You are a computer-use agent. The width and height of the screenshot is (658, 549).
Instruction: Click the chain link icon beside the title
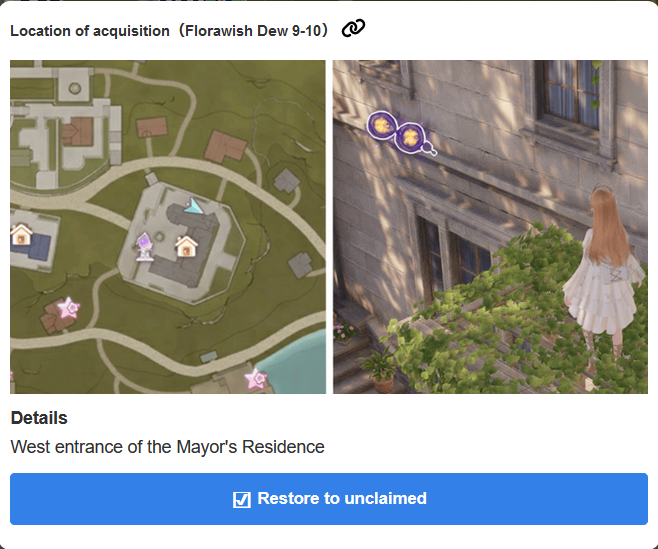(353, 29)
